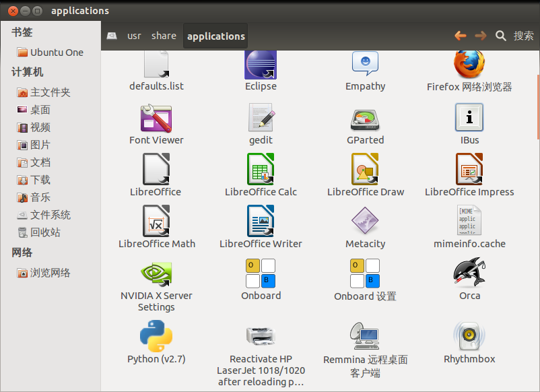The width and height of the screenshot is (540, 392).
Task: Go forward with the right arrow
Action: tap(481, 36)
